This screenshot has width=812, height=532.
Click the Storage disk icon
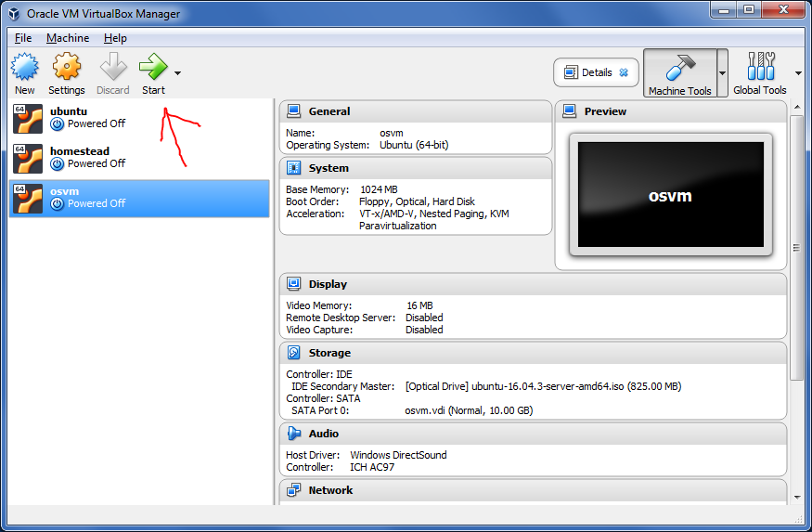[293, 352]
